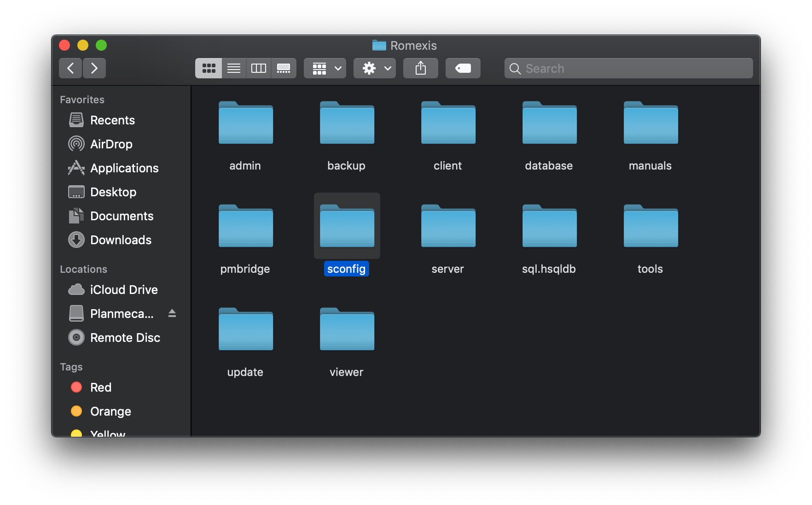Open the grouping options dropdown
Screen dimensions: 812x505
pyautogui.click(x=325, y=68)
